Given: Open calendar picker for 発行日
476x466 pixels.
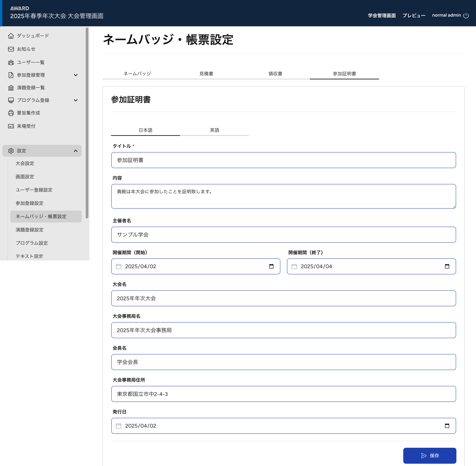Looking at the screenshot, I should pyautogui.click(x=447, y=426).
